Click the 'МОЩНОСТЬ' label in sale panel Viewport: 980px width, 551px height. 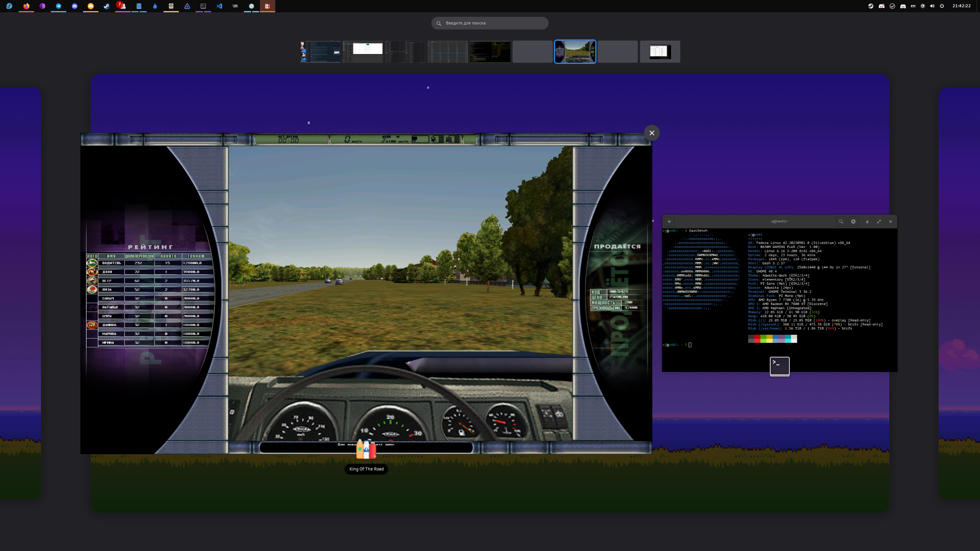(603, 303)
